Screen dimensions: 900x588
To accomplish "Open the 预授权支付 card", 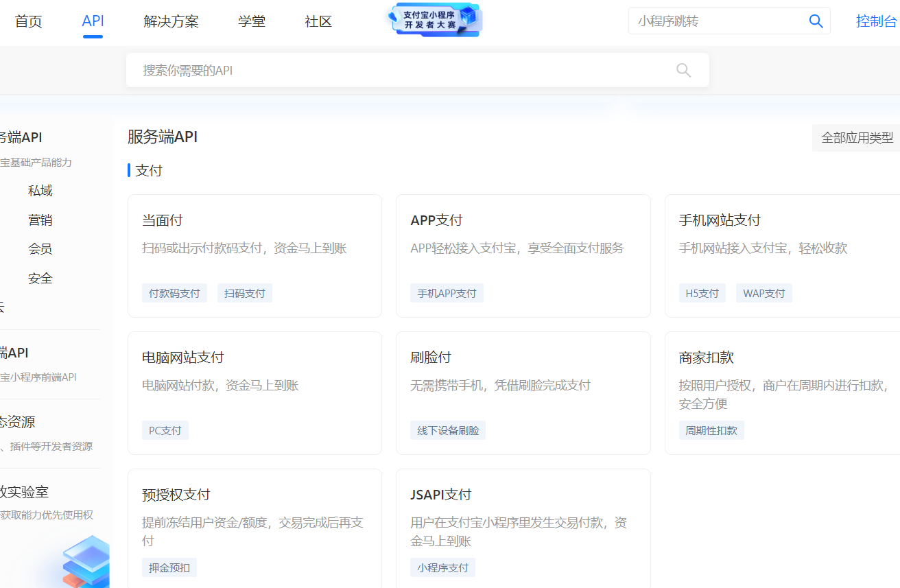I will 254,528.
